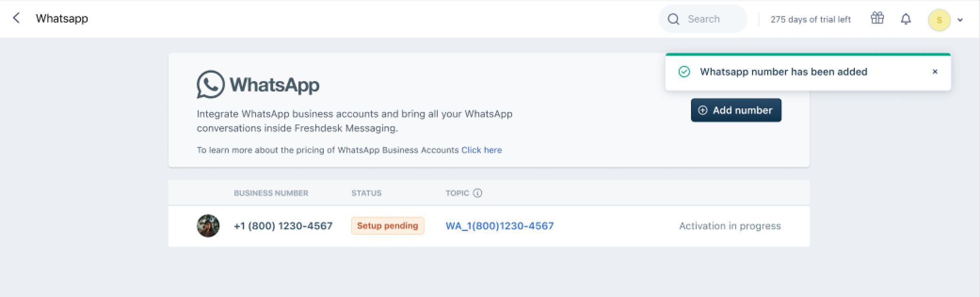This screenshot has width=980, height=297.
Task: Click the business number profile picture
Action: [x=208, y=226]
